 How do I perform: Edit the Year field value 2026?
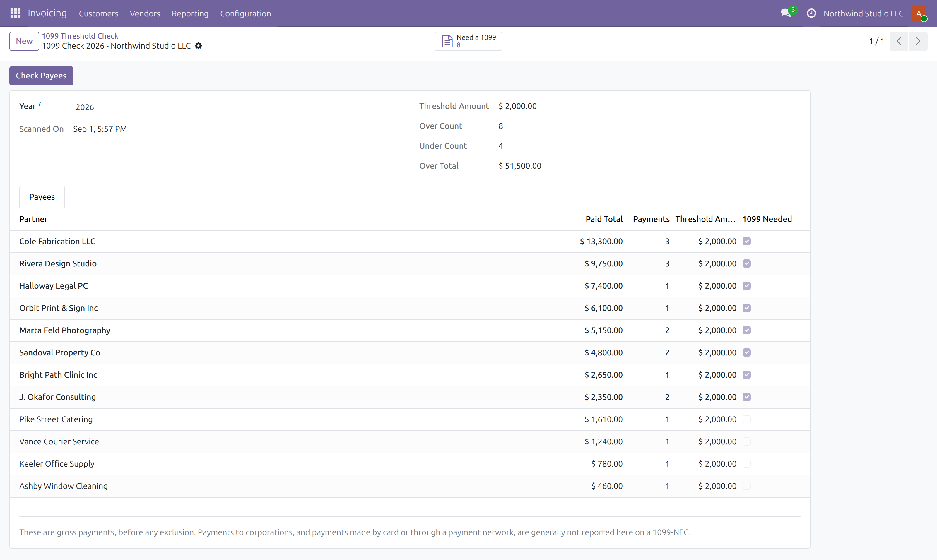[x=85, y=107]
